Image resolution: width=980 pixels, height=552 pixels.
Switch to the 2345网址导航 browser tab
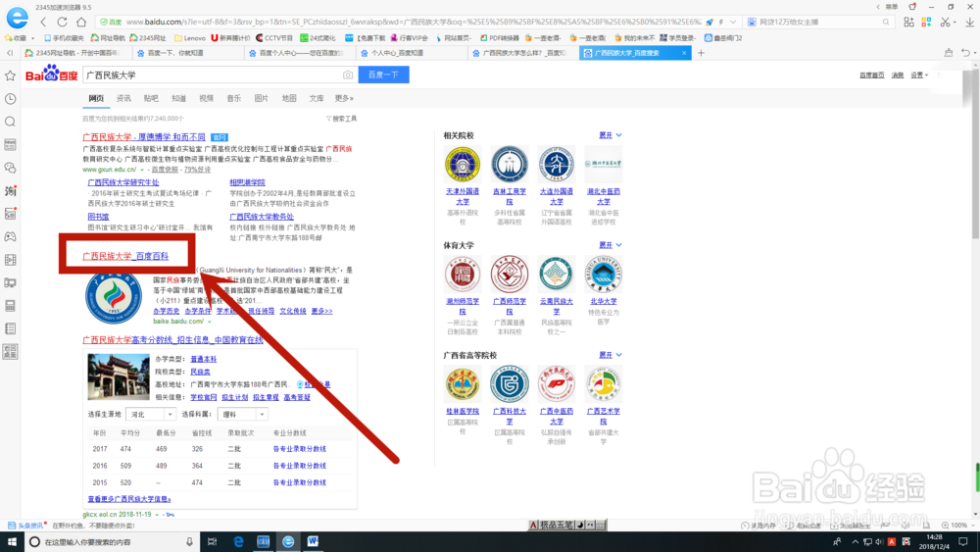pos(75,53)
